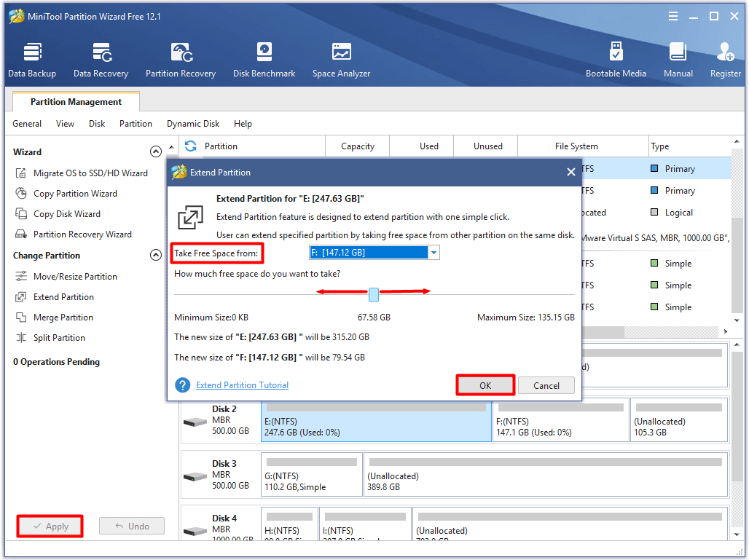749x560 pixels.
Task: Select the Disk 3 drive icon
Action: pyautogui.click(x=195, y=476)
